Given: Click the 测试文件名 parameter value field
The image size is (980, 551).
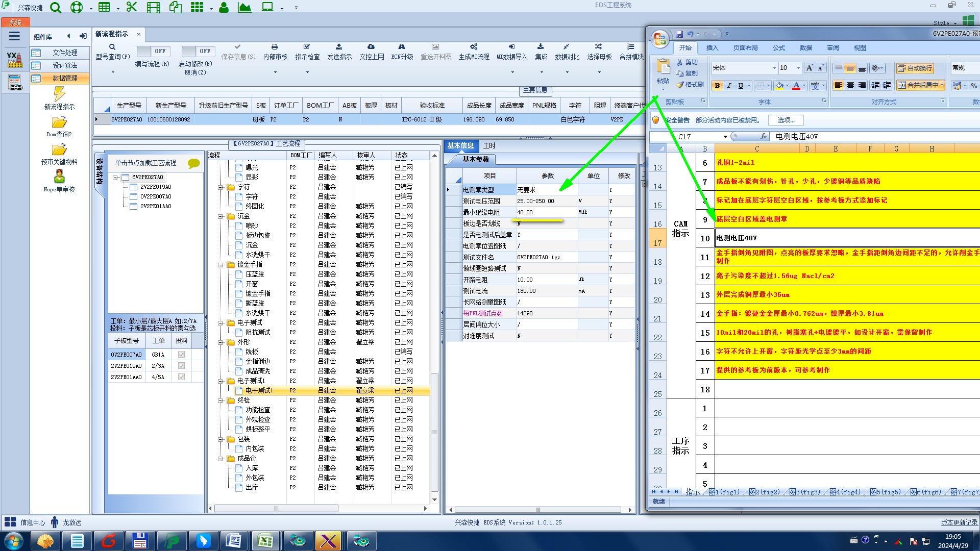Looking at the screenshot, I should point(546,257).
